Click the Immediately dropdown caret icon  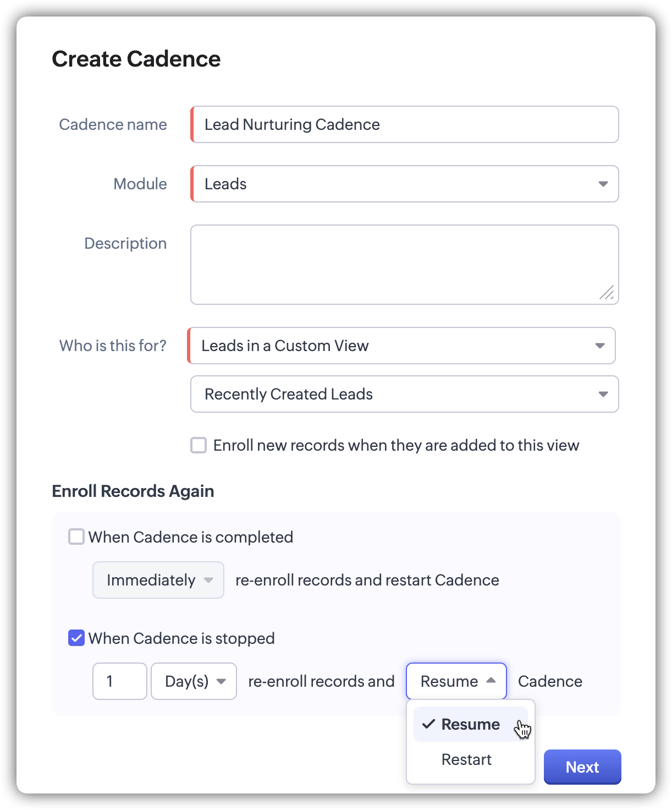click(208, 580)
